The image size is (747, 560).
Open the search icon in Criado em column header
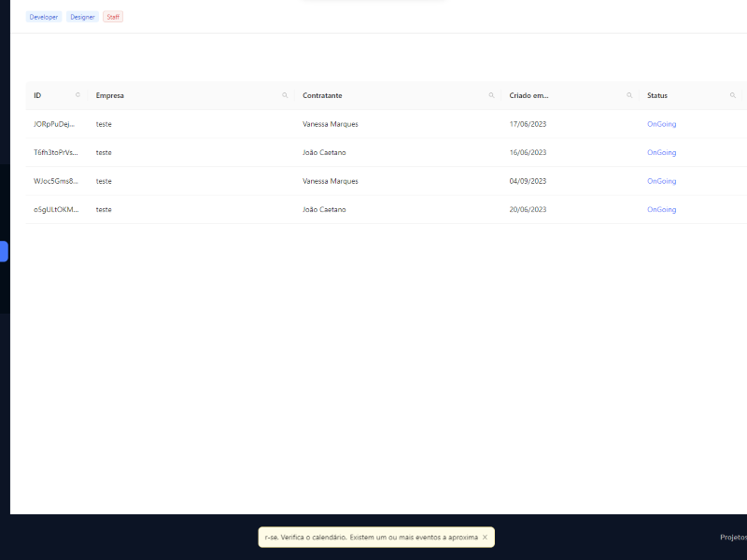coord(629,95)
